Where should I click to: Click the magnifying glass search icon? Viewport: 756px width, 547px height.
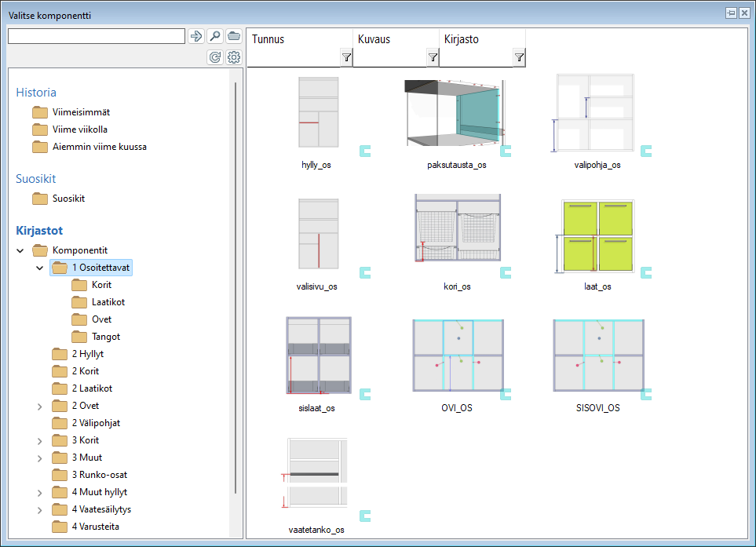tap(214, 36)
